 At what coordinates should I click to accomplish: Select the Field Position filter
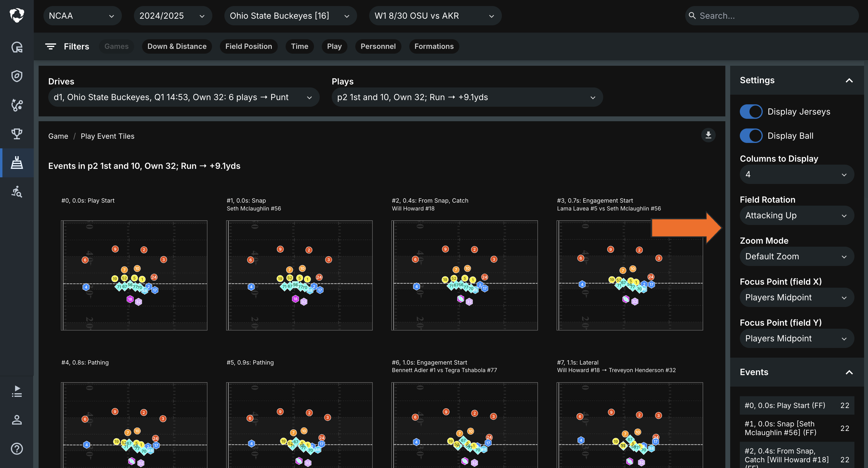pos(249,46)
